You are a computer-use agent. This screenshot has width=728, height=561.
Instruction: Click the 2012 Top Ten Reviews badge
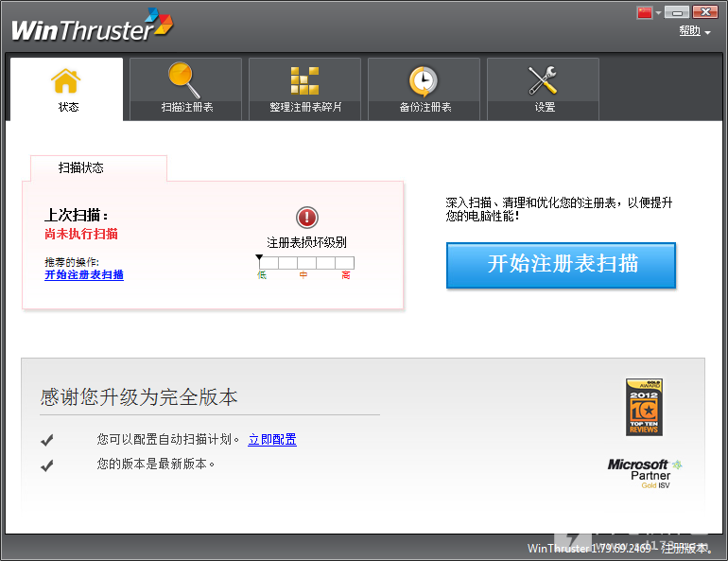pyautogui.click(x=644, y=407)
